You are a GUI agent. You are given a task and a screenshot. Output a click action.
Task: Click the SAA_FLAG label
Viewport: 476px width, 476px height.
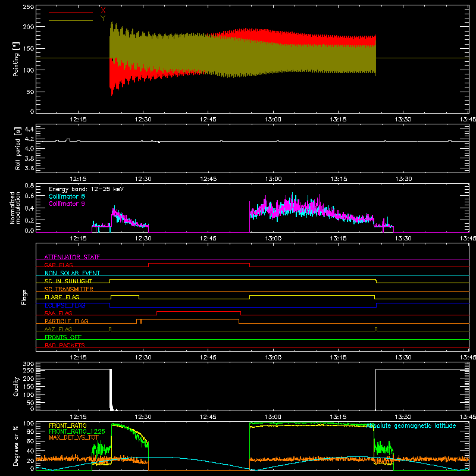(58, 313)
